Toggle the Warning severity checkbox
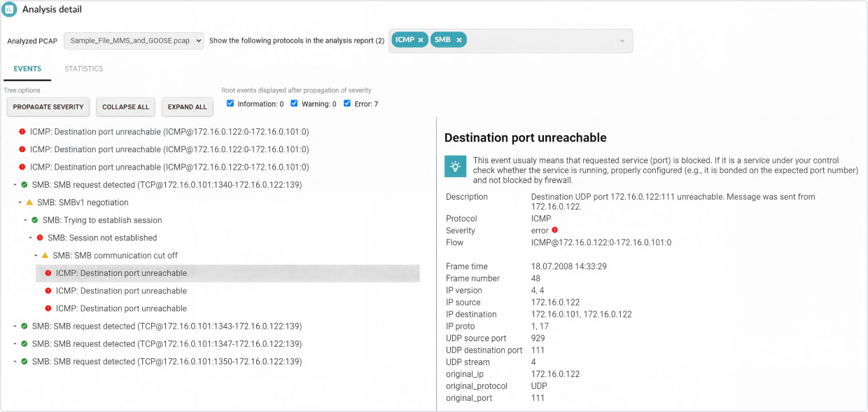The image size is (868, 412). (294, 104)
